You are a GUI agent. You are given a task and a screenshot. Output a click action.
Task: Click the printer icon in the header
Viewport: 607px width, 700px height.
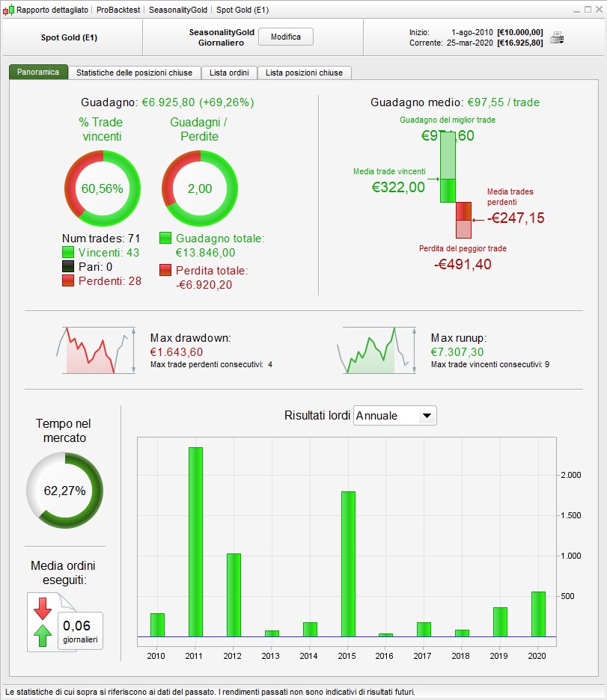[x=557, y=38]
